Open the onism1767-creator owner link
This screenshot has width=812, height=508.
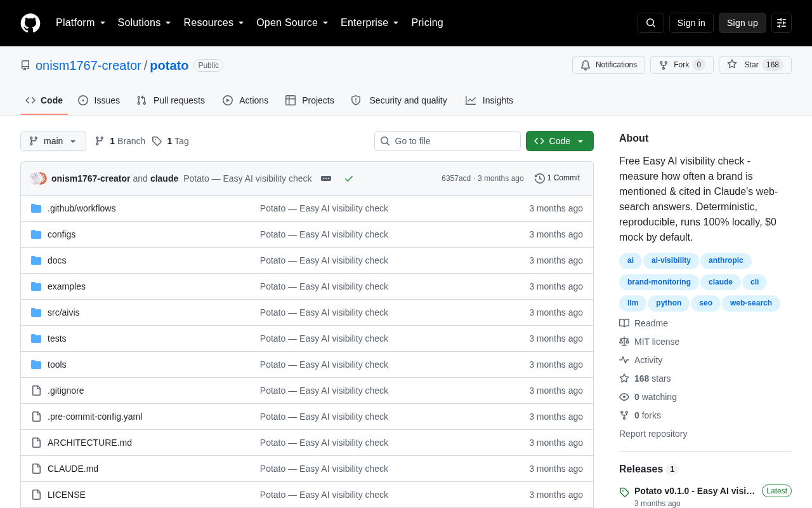[88, 65]
